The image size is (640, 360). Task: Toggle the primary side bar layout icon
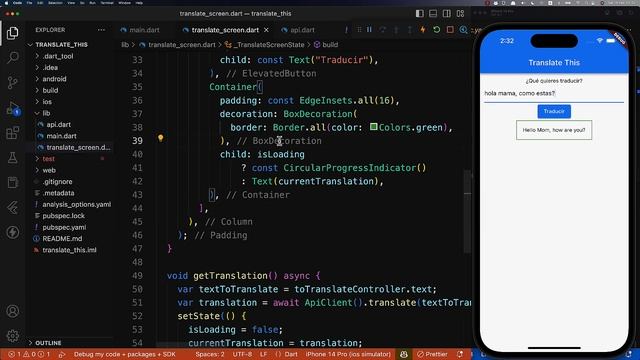pyautogui.click(x=420, y=13)
